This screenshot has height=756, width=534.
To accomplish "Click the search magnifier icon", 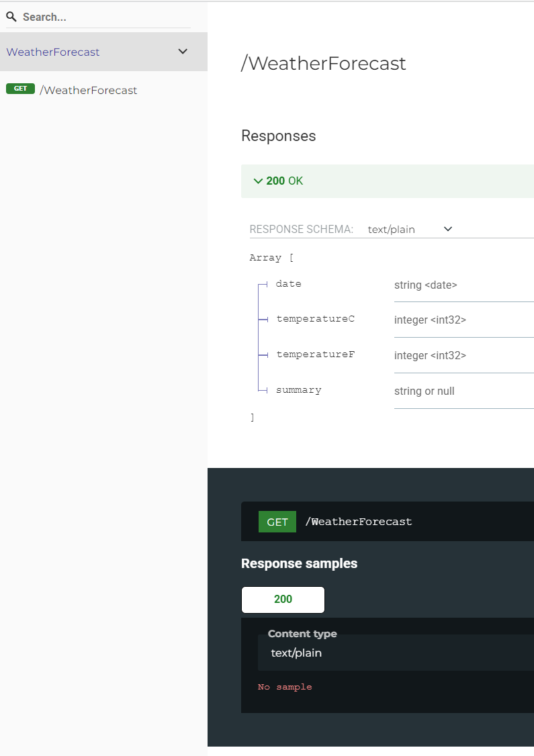I will point(11,17).
